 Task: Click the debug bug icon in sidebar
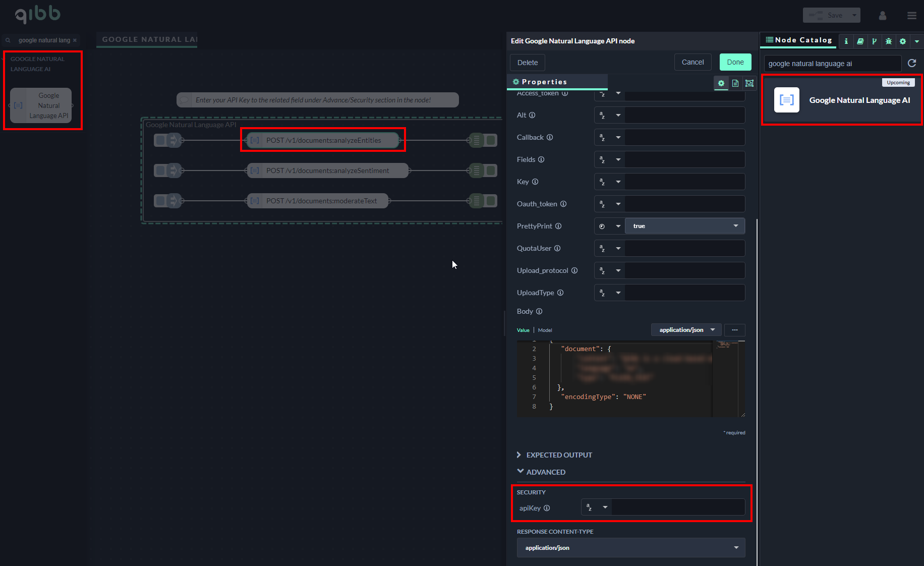click(x=888, y=41)
